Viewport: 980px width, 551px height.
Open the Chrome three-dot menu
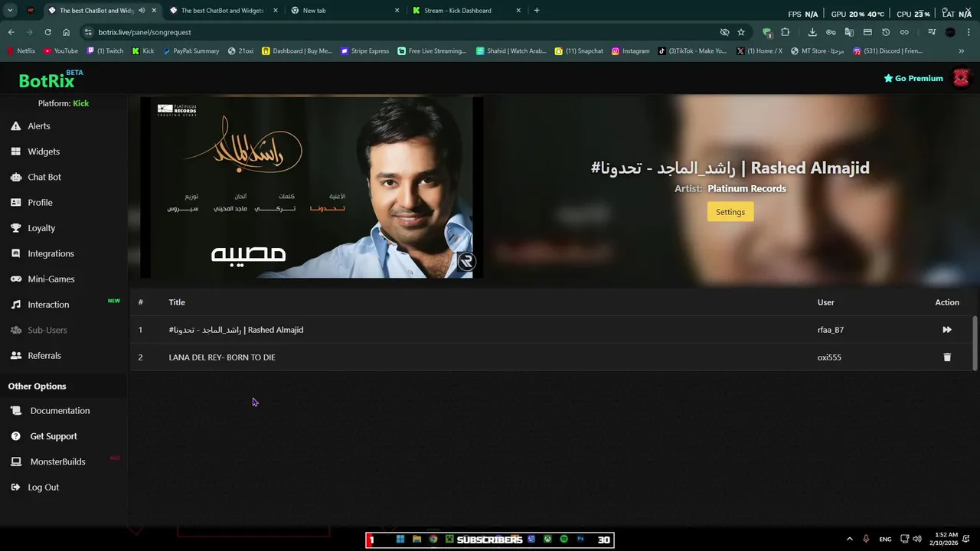point(969,32)
